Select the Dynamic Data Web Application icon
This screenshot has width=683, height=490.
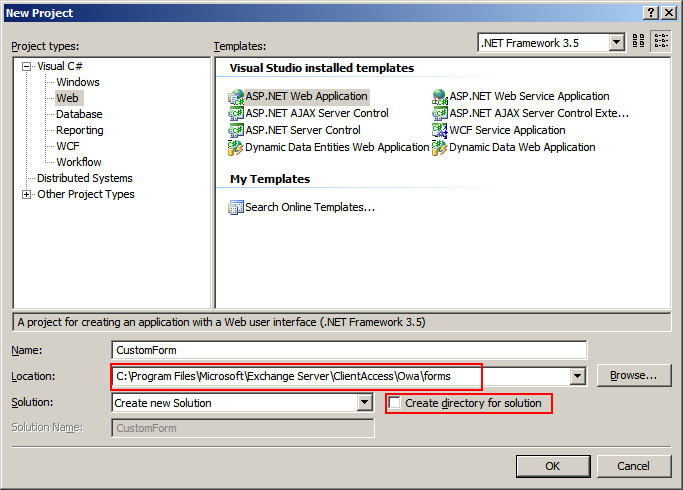(440, 148)
